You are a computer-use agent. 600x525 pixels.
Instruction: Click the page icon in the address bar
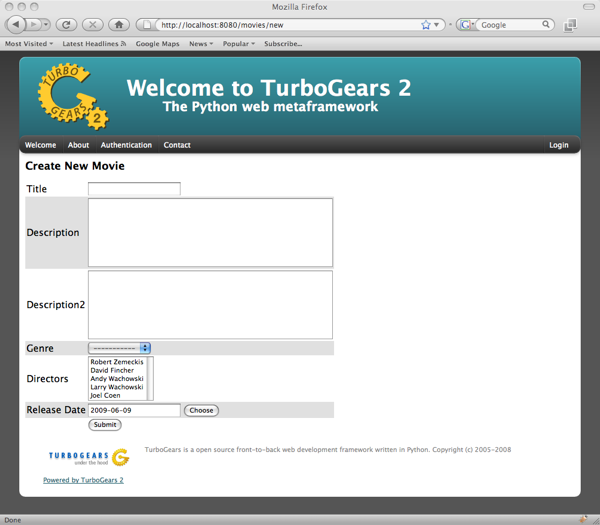coord(147,25)
